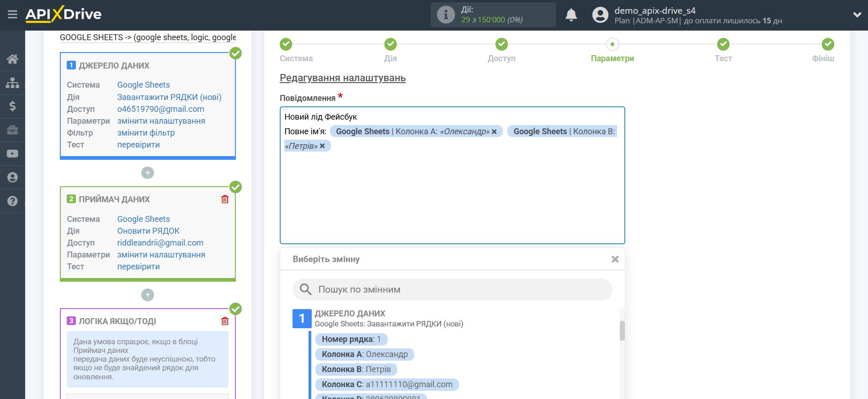Add block after ПРИЙМАЧ ДАНИХ

click(147, 295)
